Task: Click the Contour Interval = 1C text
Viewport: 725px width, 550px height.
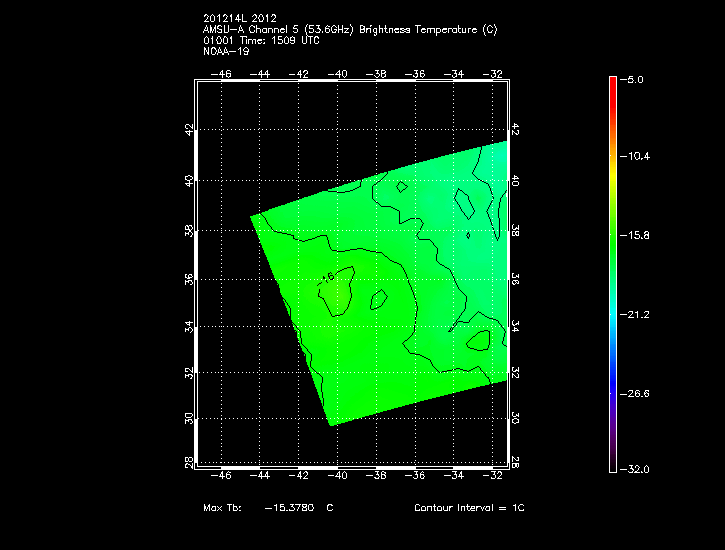Action: tap(469, 508)
